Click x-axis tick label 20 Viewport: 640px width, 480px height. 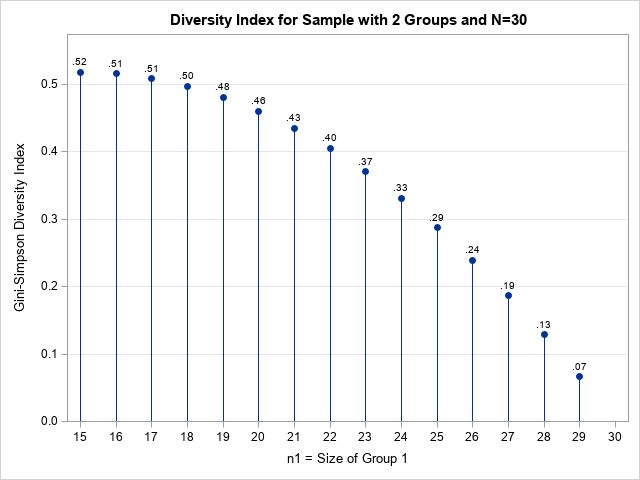pos(258,437)
